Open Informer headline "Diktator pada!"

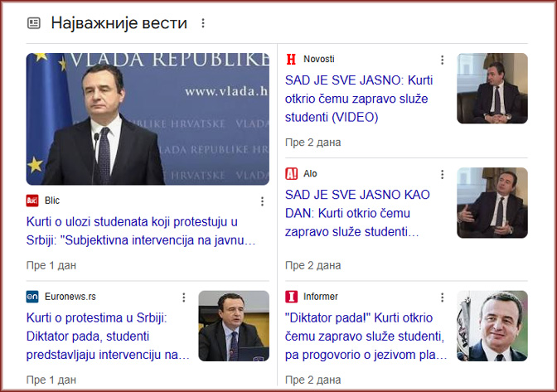(365, 336)
